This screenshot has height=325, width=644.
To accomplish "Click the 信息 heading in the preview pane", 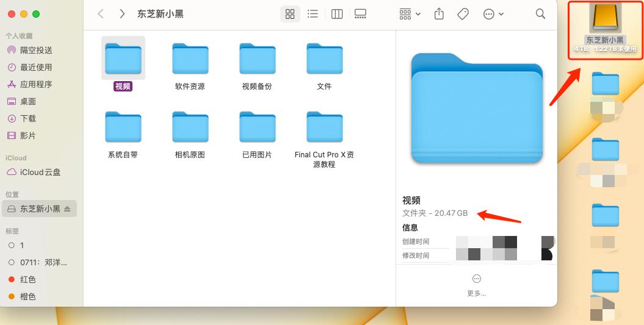I will 410,227.
